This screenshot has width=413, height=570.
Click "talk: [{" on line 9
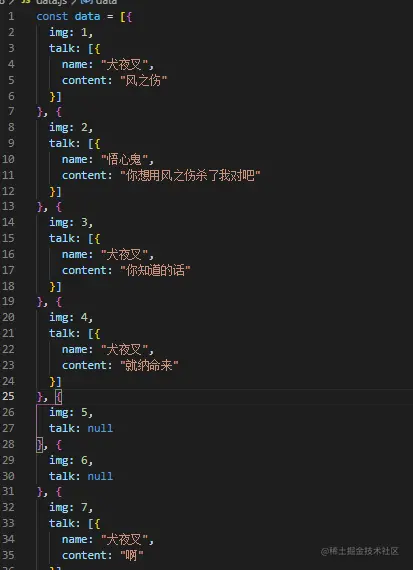pyautogui.click(x=75, y=143)
